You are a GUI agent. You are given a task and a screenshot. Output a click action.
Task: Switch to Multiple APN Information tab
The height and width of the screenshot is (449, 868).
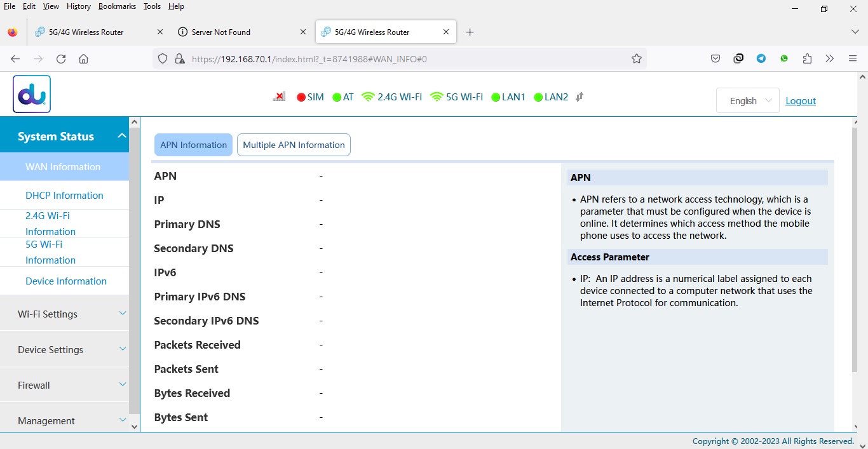294,145
